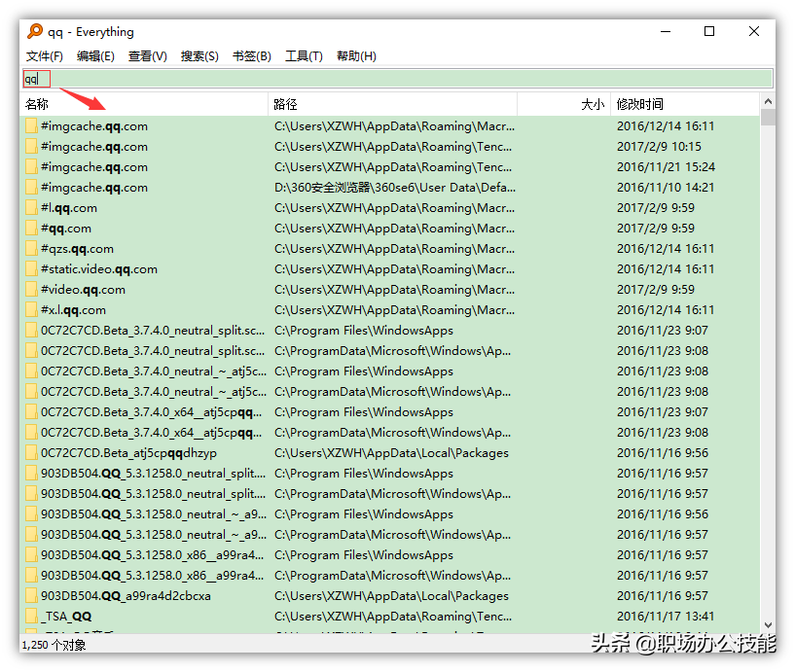The image size is (795, 672).
Task: Open the 搜索(S) menu
Action: (x=199, y=56)
